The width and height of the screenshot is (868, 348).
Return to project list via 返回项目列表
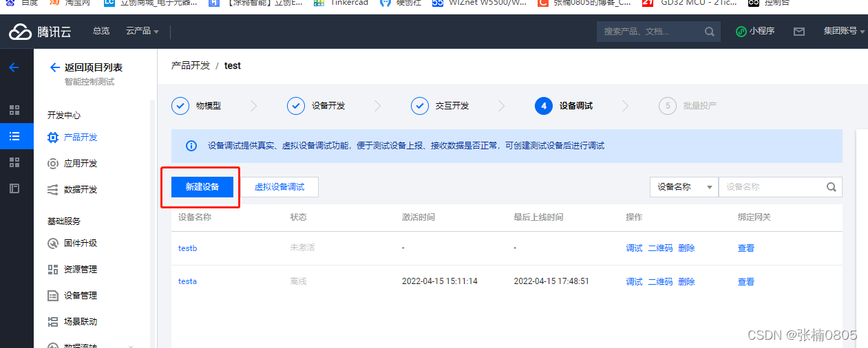tap(93, 67)
